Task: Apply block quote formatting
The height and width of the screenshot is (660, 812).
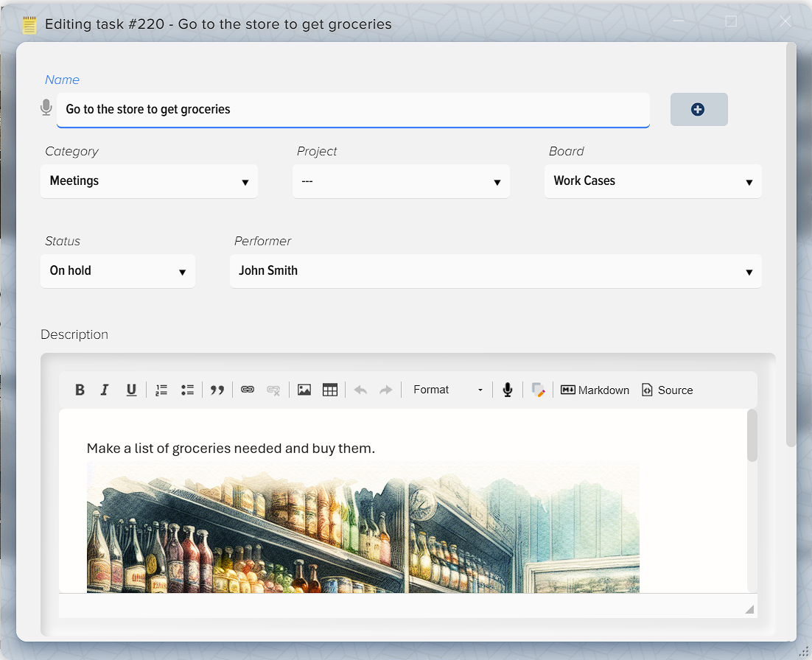Action: (217, 390)
